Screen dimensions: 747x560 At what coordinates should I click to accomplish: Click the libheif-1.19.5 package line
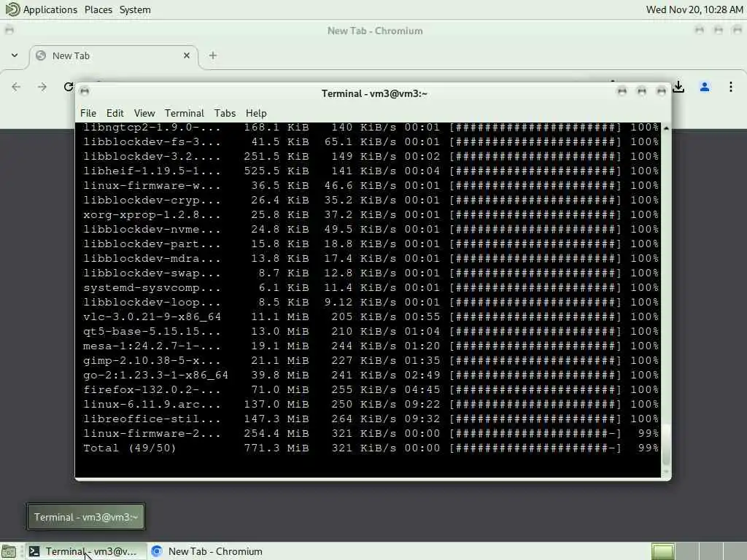tap(371, 171)
